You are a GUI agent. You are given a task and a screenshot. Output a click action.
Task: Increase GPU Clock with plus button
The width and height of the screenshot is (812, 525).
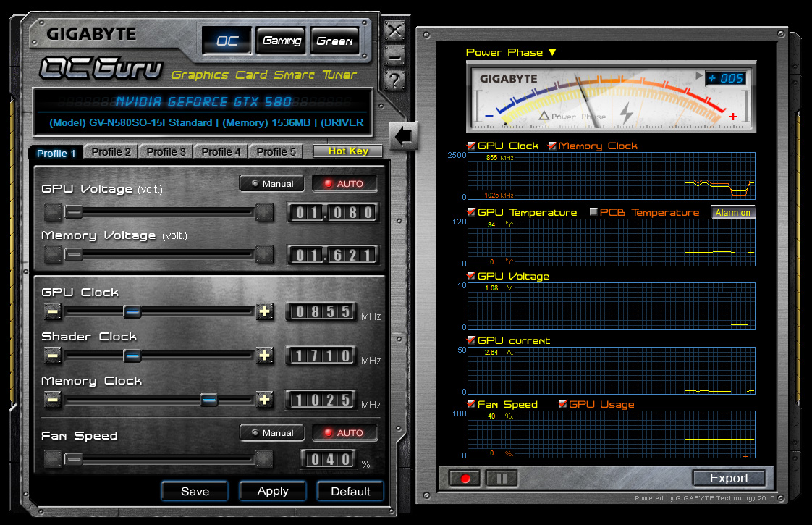click(265, 311)
